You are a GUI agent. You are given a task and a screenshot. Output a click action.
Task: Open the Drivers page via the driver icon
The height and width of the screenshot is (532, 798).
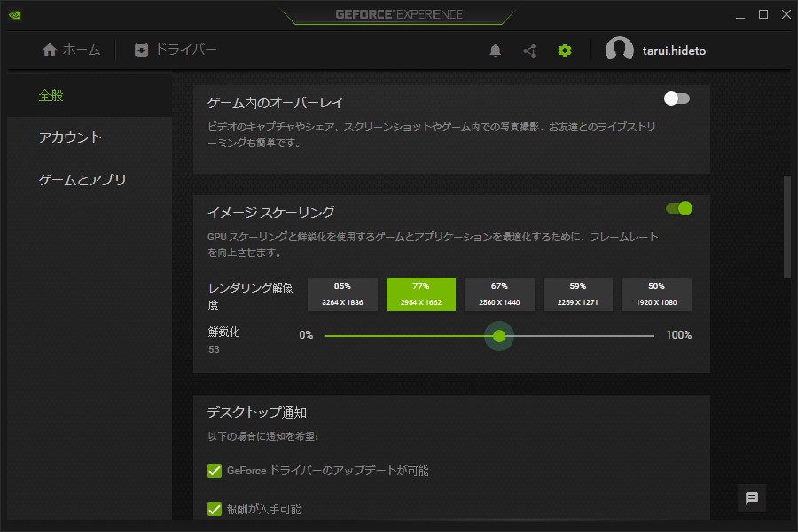point(142,51)
